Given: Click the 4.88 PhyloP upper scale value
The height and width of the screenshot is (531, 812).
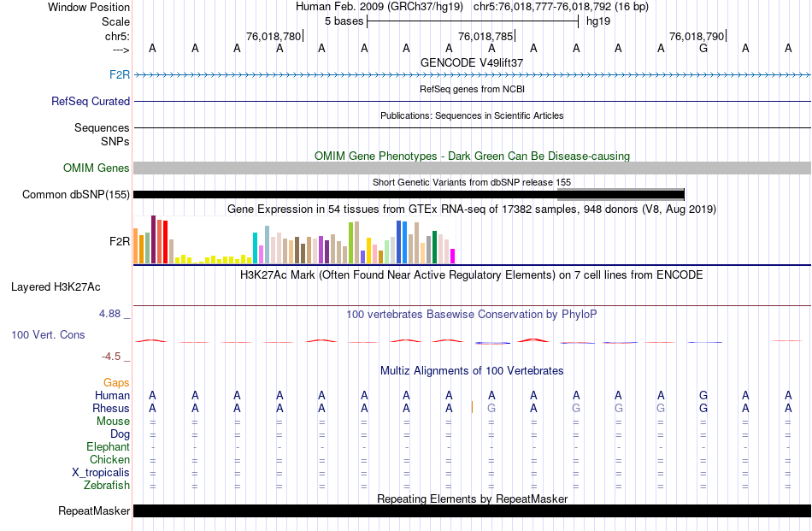Looking at the screenshot, I should point(109,314).
